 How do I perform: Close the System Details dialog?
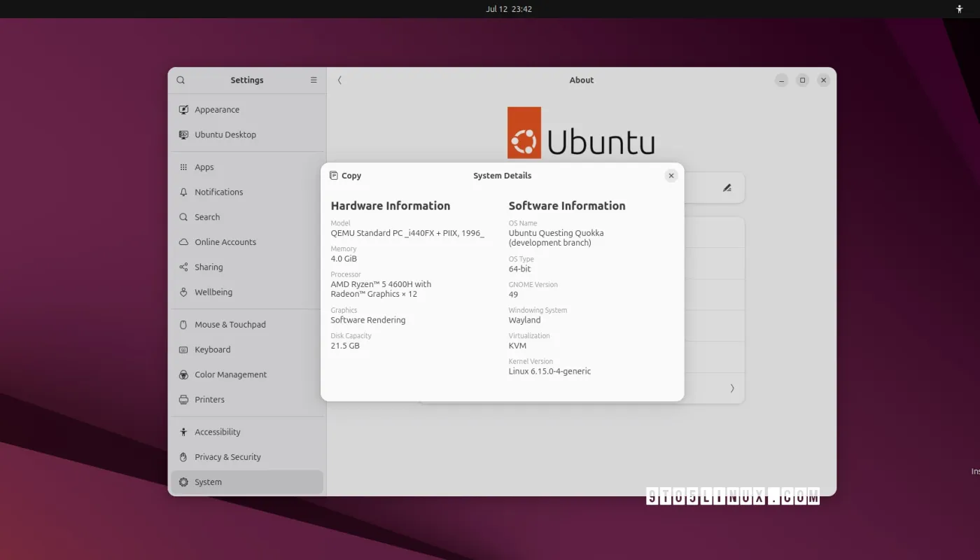pos(671,176)
